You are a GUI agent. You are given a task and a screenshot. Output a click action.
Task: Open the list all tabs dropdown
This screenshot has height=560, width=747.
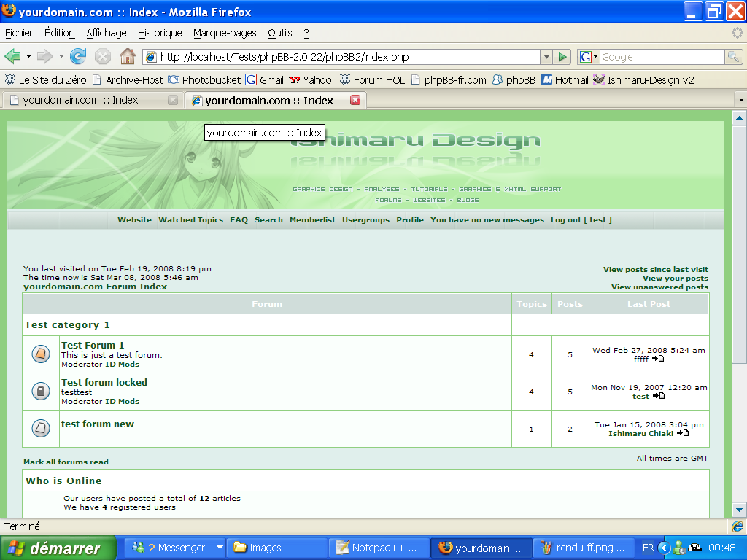coord(740,101)
